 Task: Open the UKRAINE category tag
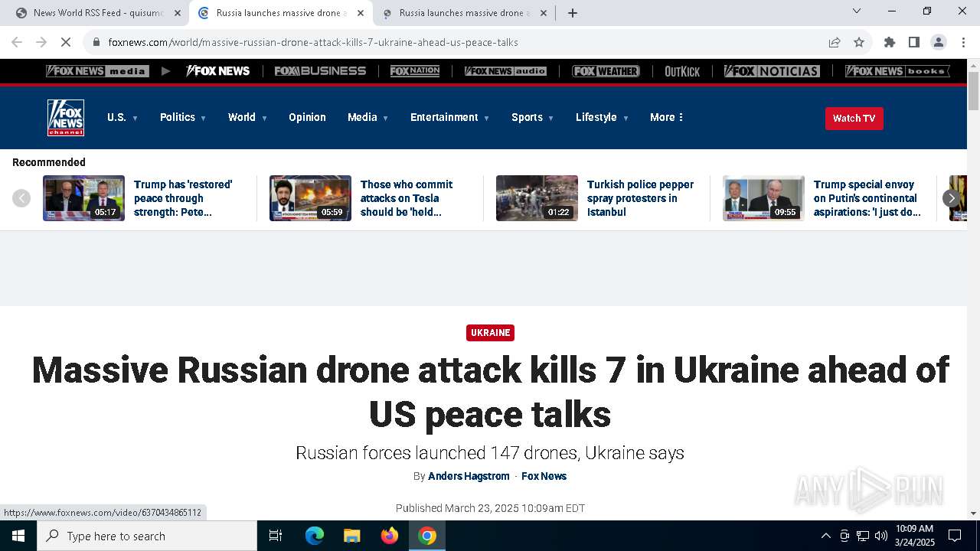coord(490,333)
